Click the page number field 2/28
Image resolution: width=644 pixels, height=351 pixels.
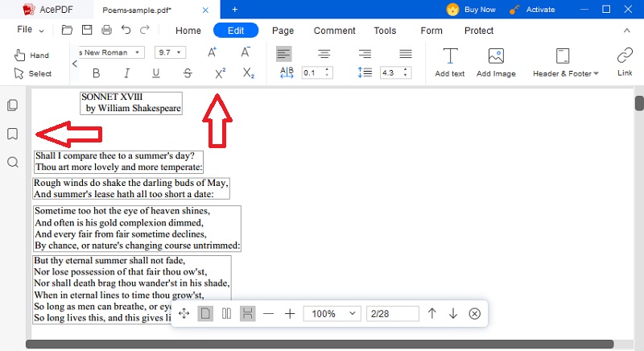(393, 314)
